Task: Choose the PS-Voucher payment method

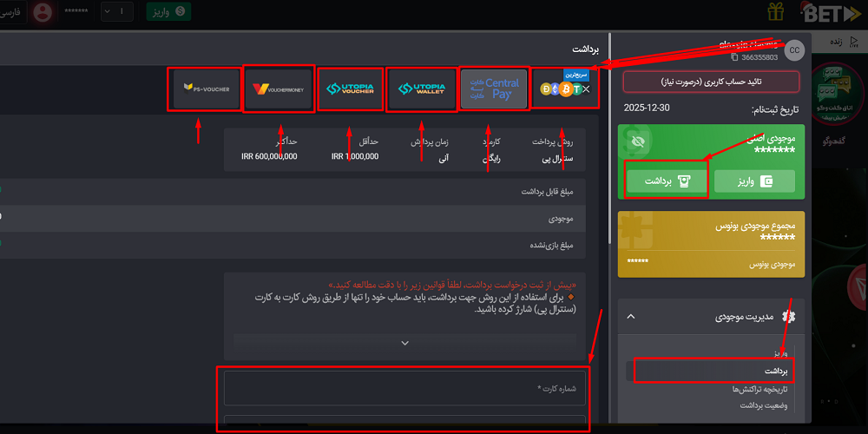Action: tap(207, 89)
